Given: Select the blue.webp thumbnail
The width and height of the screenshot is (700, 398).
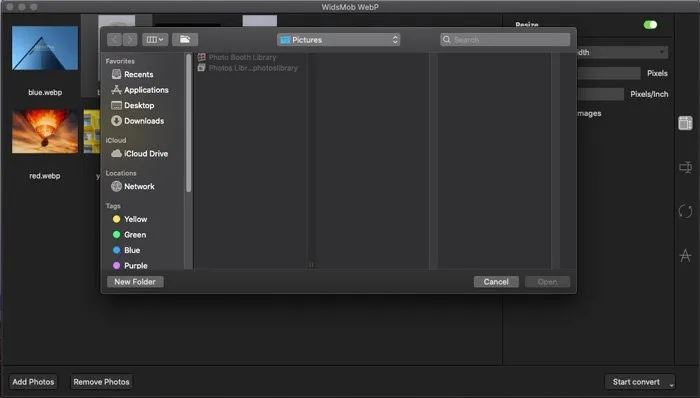Looking at the screenshot, I should (x=45, y=48).
